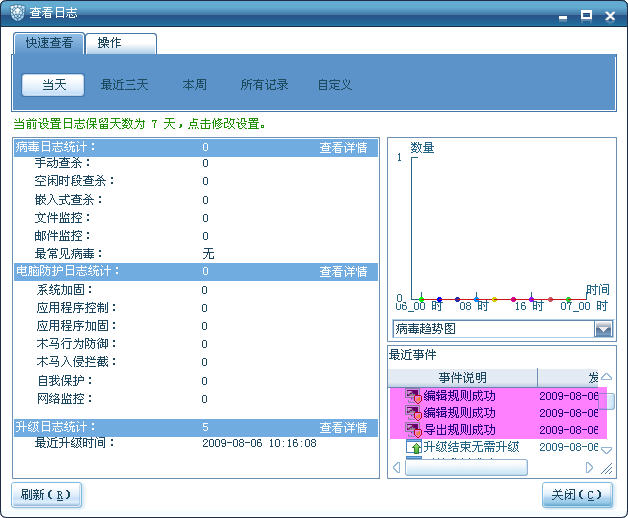Switch to the 快速查看 tab
The image size is (628, 518).
(x=49, y=43)
